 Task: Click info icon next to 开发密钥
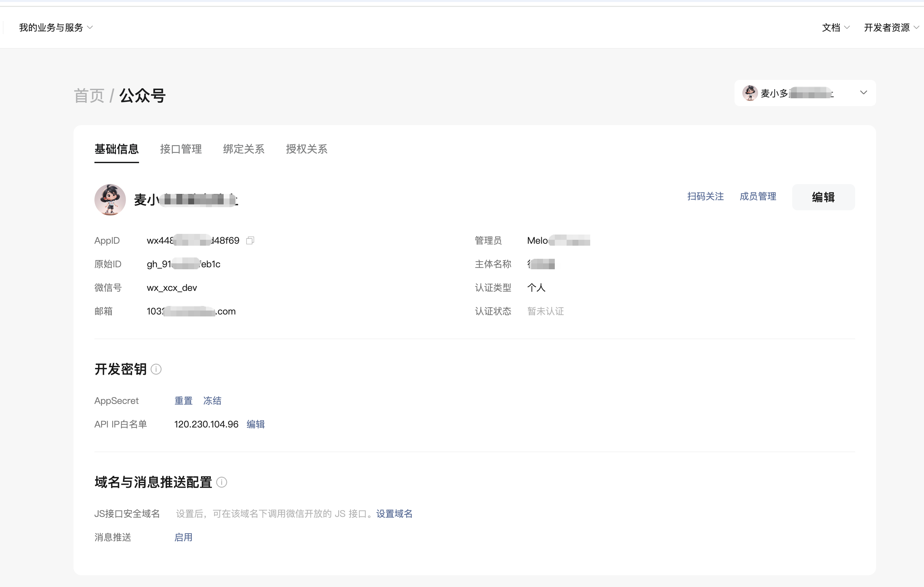coord(156,369)
